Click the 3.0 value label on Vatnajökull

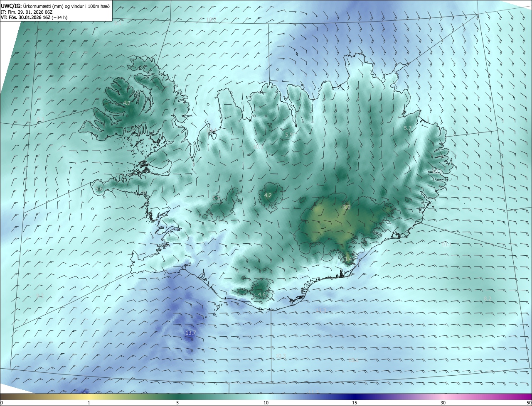click(x=347, y=207)
